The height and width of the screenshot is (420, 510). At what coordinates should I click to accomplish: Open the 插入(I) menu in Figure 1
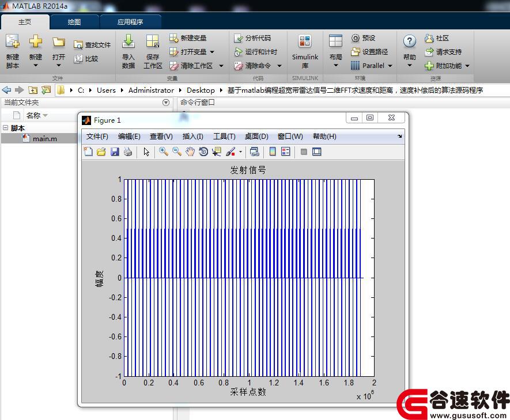point(192,136)
